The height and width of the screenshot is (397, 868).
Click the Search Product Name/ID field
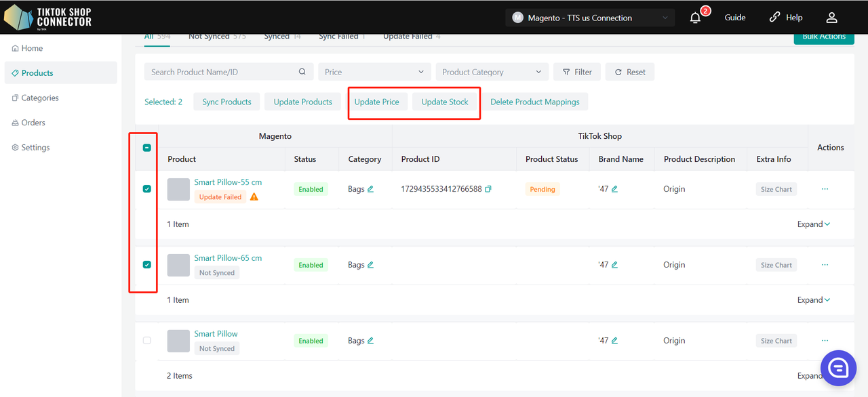tap(222, 72)
